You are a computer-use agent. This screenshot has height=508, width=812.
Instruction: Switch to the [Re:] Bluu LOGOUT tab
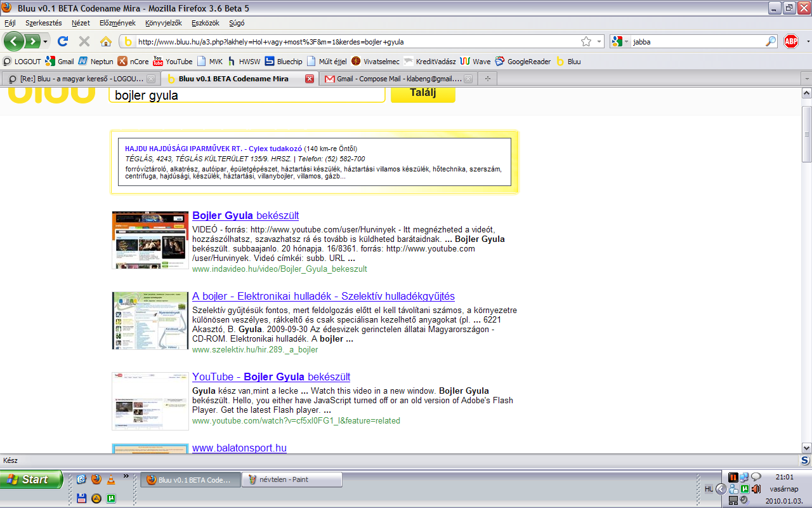(80, 79)
